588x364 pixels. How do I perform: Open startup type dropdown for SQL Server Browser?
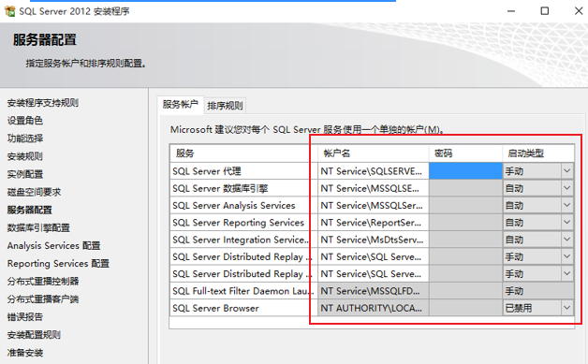567,308
